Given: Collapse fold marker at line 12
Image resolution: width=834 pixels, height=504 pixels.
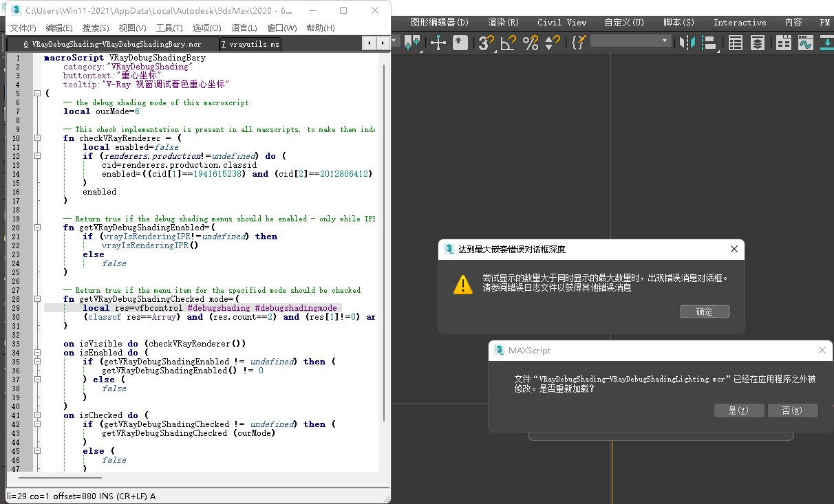Looking at the screenshot, I should tap(37, 156).
